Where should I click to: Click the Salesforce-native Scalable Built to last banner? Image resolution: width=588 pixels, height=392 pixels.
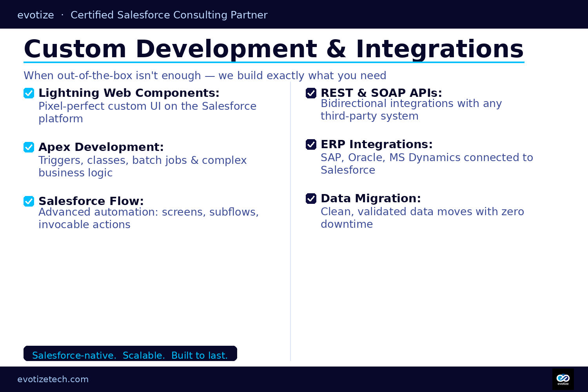coord(130,354)
